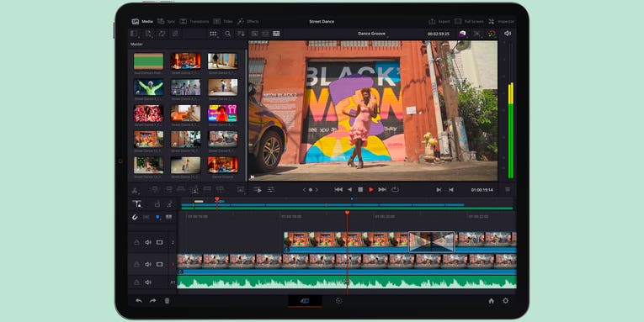Click the append to end edit icon

pyautogui.click(x=168, y=189)
